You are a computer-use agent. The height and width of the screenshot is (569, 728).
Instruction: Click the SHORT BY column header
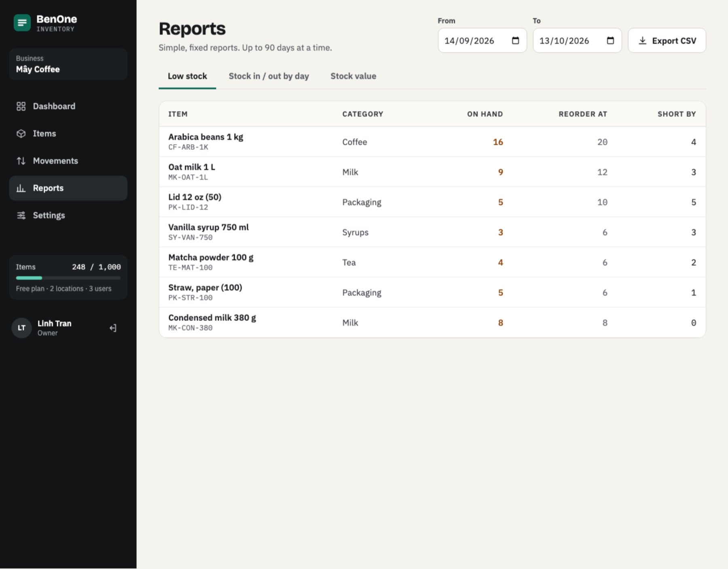(x=677, y=114)
